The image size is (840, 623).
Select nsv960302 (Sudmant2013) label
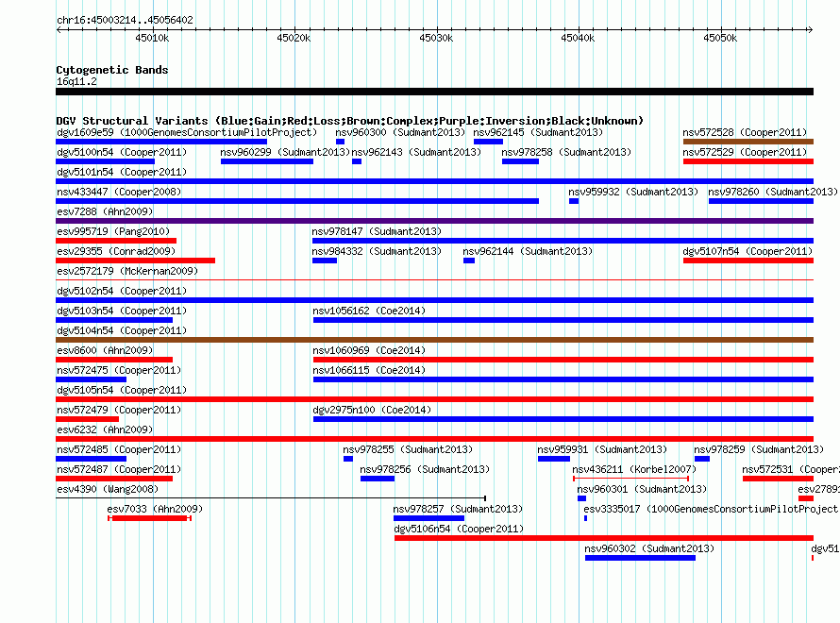click(x=649, y=548)
